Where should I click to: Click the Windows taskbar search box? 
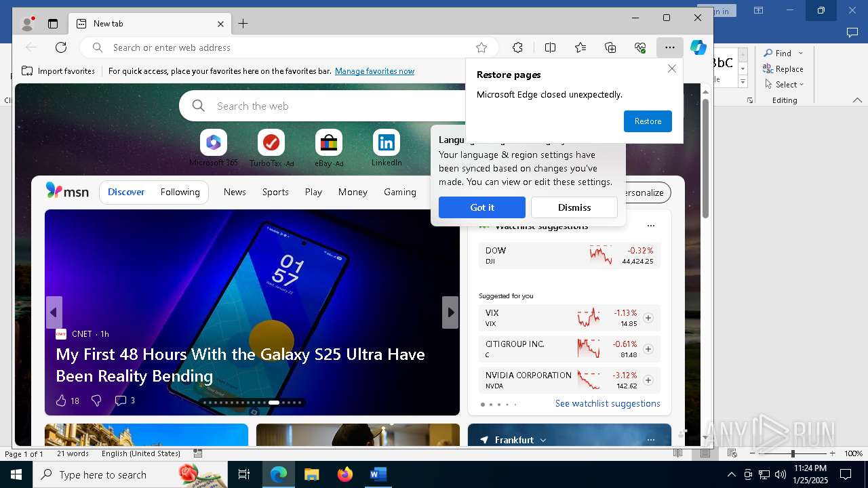coord(130,474)
